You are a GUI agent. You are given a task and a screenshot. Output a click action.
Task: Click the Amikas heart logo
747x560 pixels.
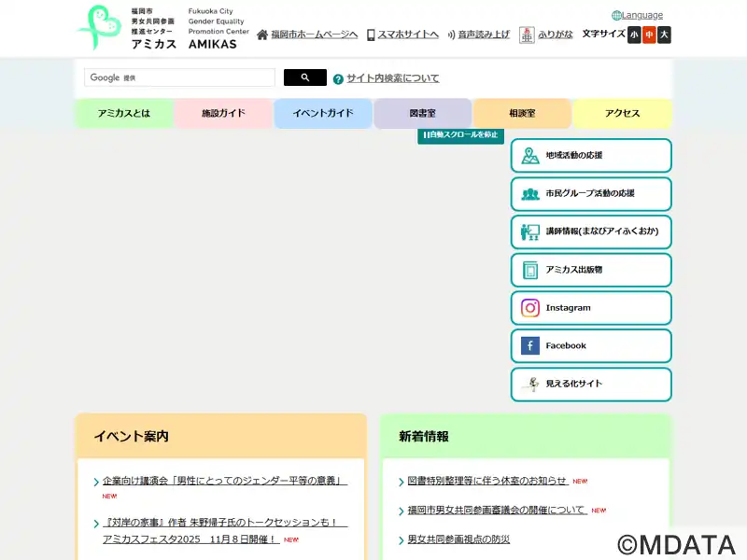[98, 28]
